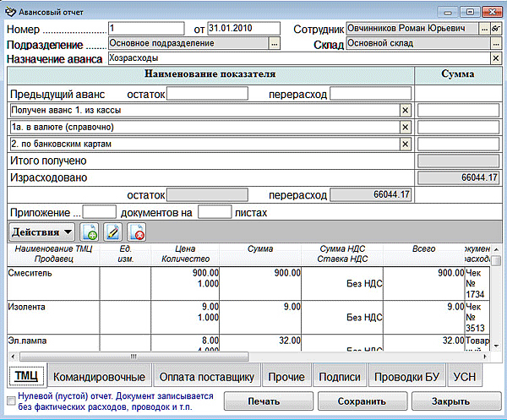Click the Предыдущий аванс остаток field
Screen dimensions: 507x420
pyautogui.click(x=207, y=94)
